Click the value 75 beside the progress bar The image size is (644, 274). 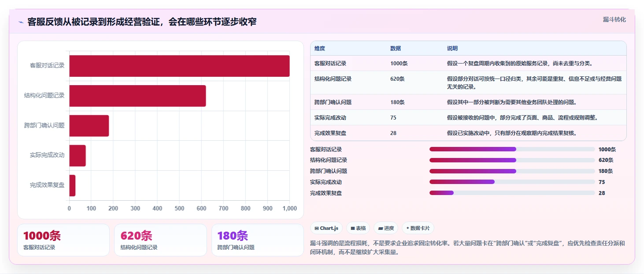602,182
